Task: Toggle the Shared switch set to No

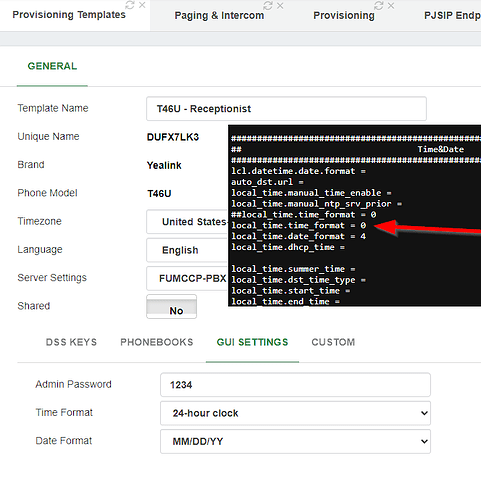Action: pyautogui.click(x=171, y=307)
